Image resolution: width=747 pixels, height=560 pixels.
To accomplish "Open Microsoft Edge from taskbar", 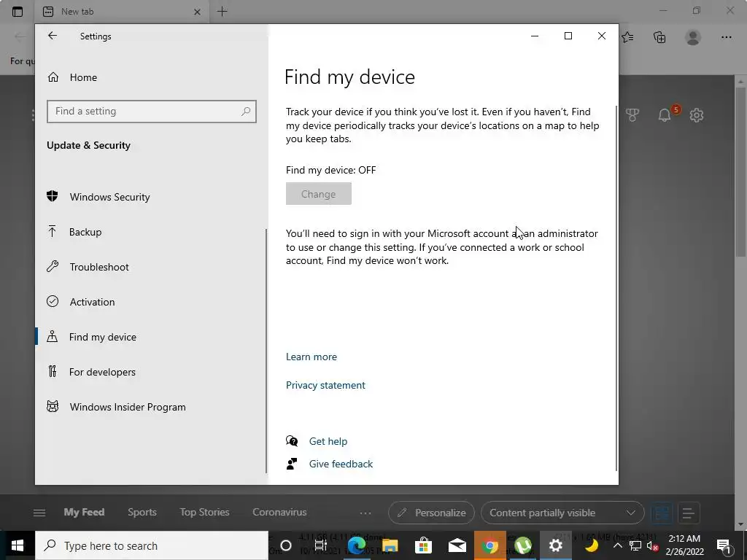I will (x=356, y=545).
